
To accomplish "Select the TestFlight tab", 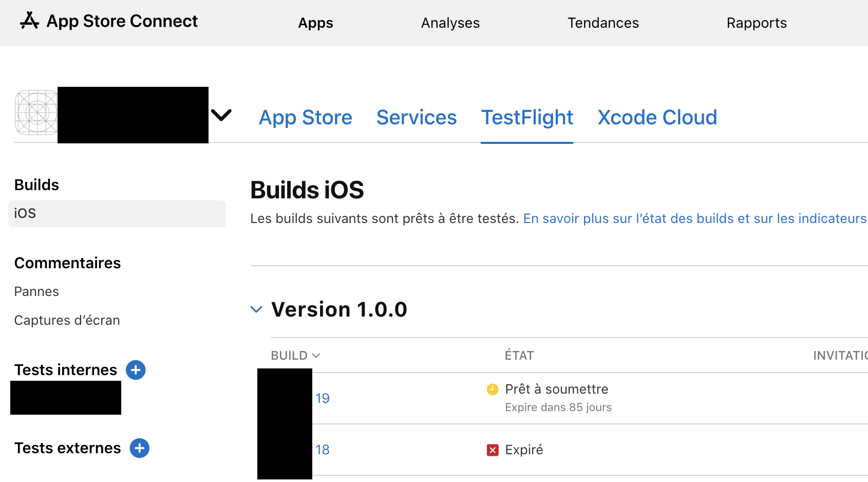I will click(527, 118).
